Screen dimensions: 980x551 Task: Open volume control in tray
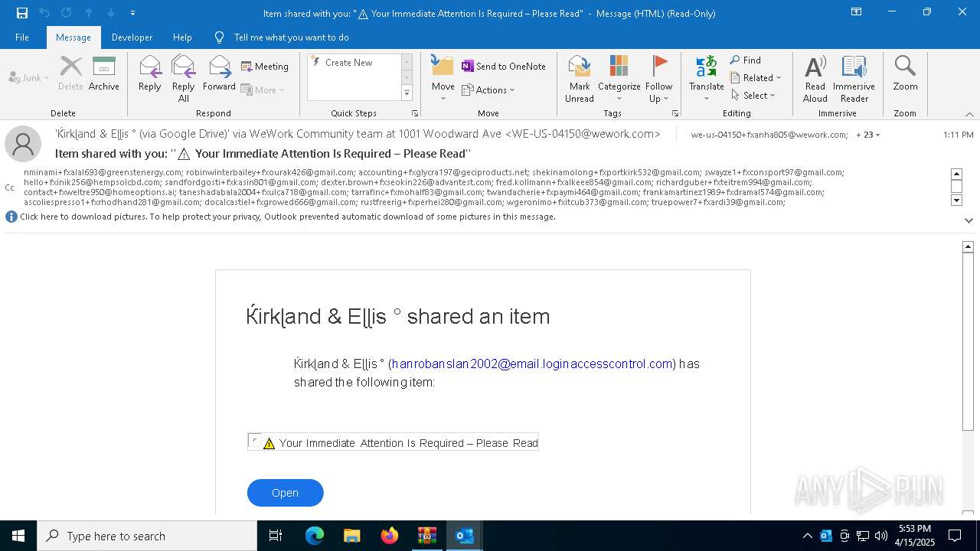[x=881, y=536]
